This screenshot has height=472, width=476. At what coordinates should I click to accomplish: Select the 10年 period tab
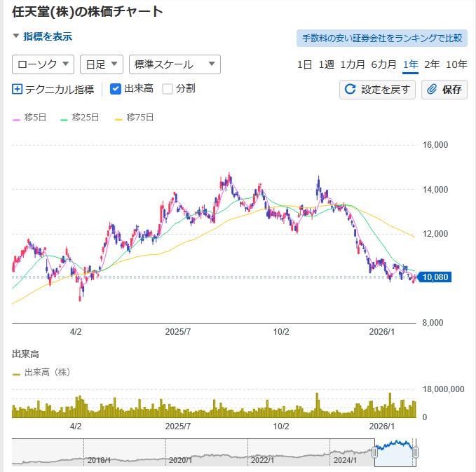456,64
